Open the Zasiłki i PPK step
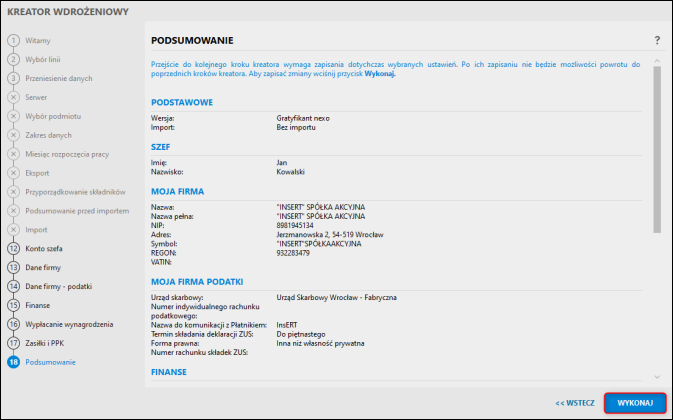673x420 pixels. click(x=45, y=343)
